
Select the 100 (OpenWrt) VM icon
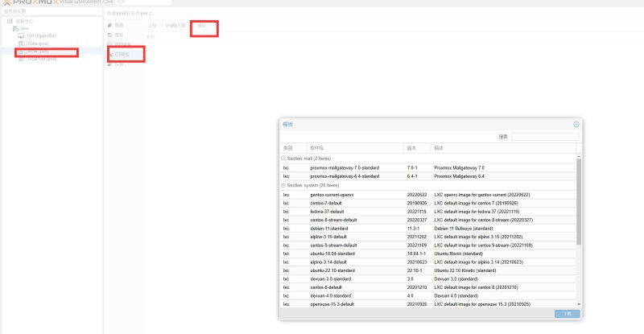21,35
